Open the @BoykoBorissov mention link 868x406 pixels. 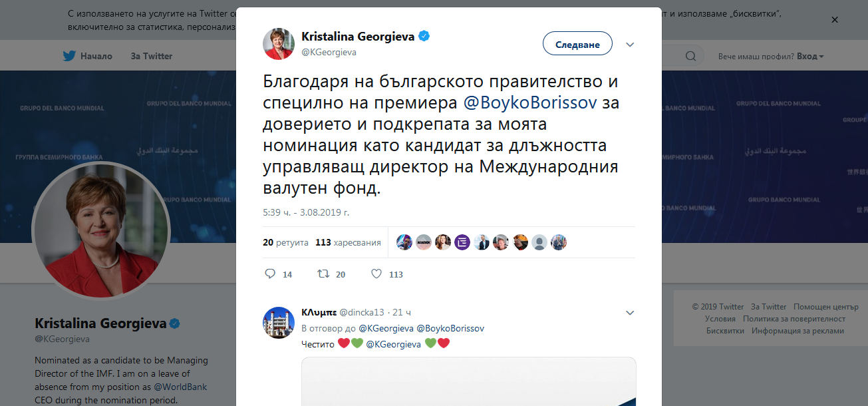530,104
